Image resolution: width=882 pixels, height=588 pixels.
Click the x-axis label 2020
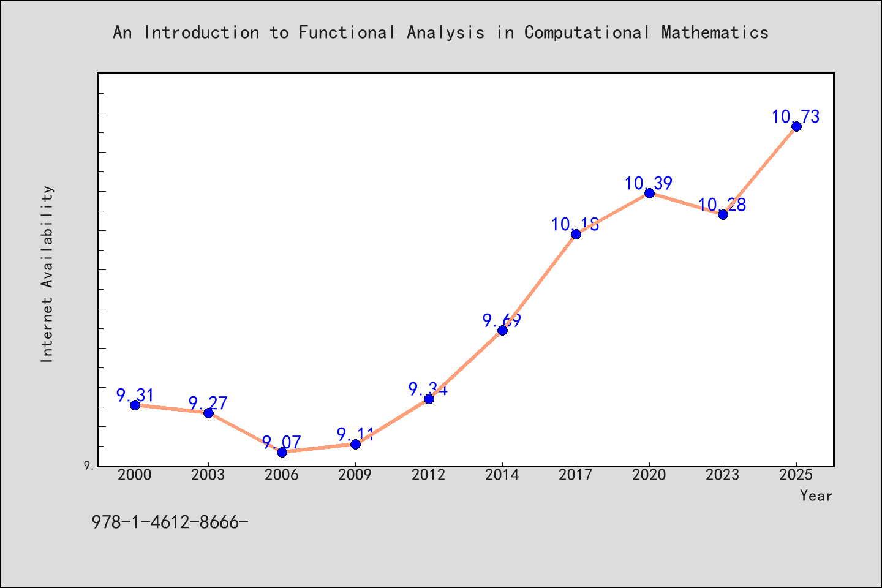pos(649,475)
